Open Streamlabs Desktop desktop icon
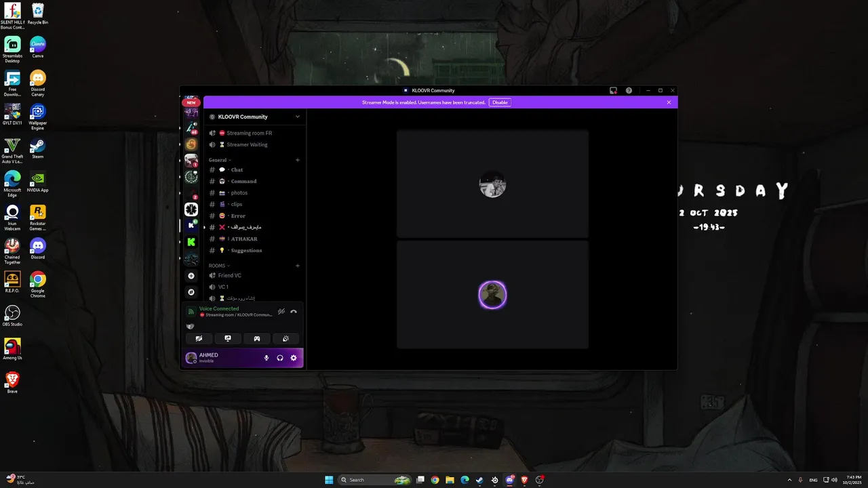Screen dimensions: 868x488 click(12, 49)
